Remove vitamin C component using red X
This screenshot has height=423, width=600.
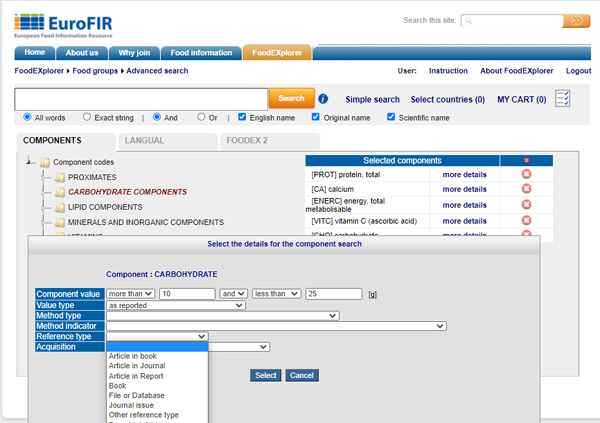pos(526,220)
